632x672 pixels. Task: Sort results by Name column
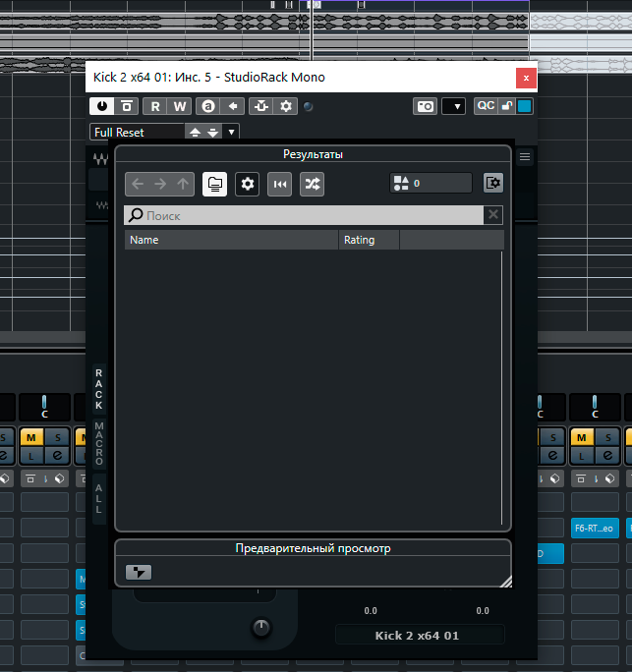tap(232, 240)
